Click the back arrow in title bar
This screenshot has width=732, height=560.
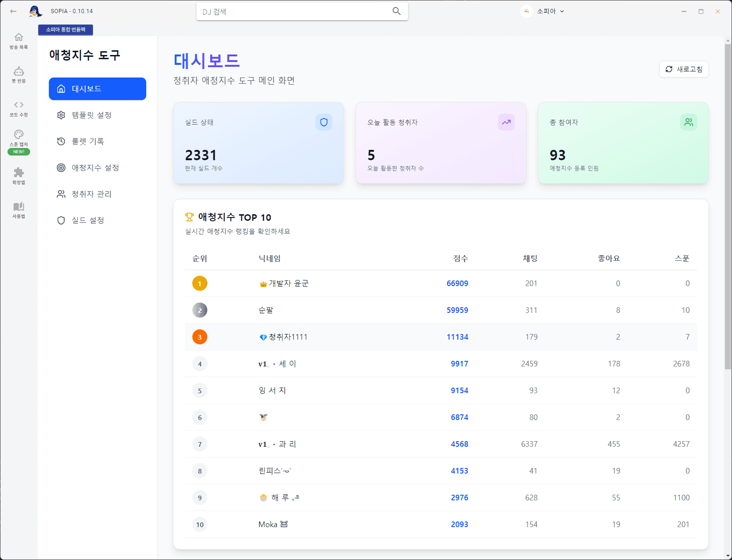[x=13, y=11]
